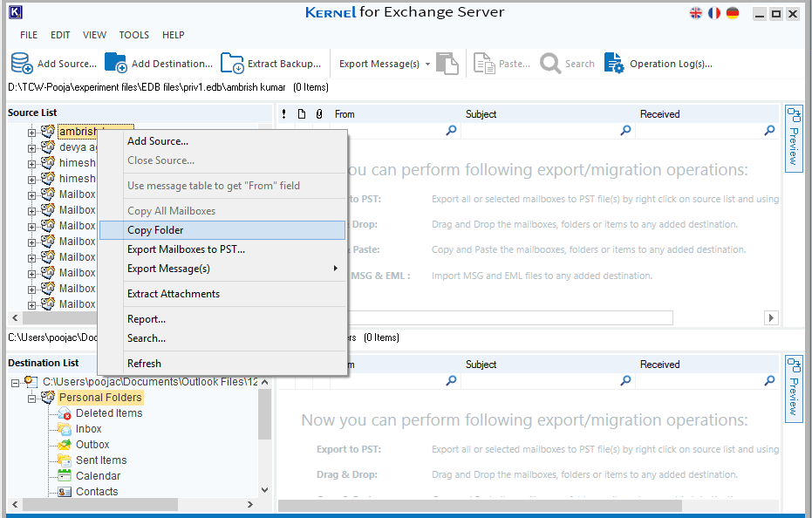The height and width of the screenshot is (518, 812).
Task: Open the Export Message(s) dropdown arrow
Action: coord(427,65)
